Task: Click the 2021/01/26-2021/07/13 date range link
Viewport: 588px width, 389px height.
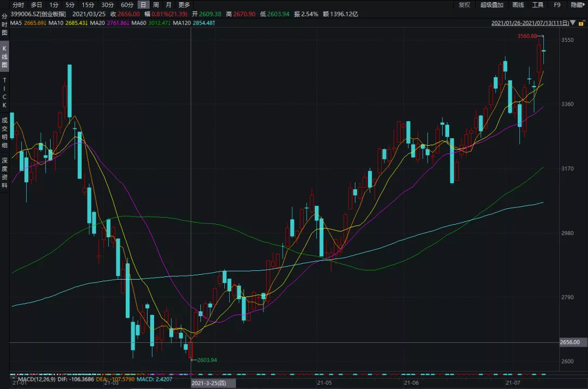Action: click(x=530, y=23)
